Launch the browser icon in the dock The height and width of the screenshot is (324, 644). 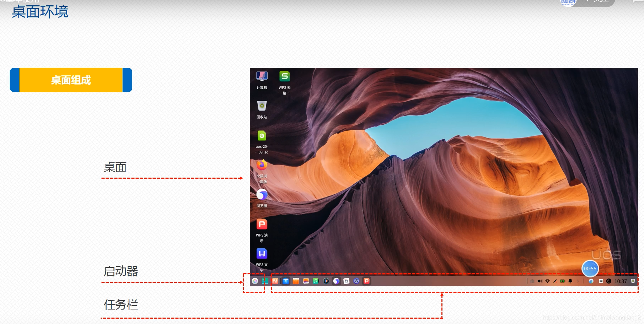(336, 281)
